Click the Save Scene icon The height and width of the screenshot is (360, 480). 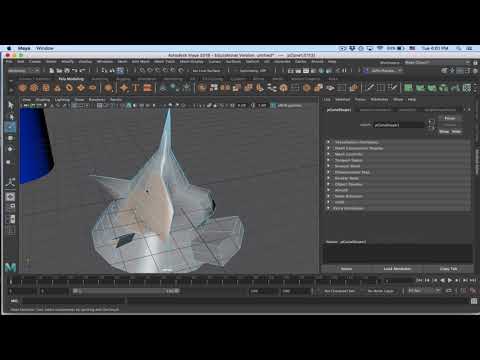pyautogui.click(x=67, y=70)
